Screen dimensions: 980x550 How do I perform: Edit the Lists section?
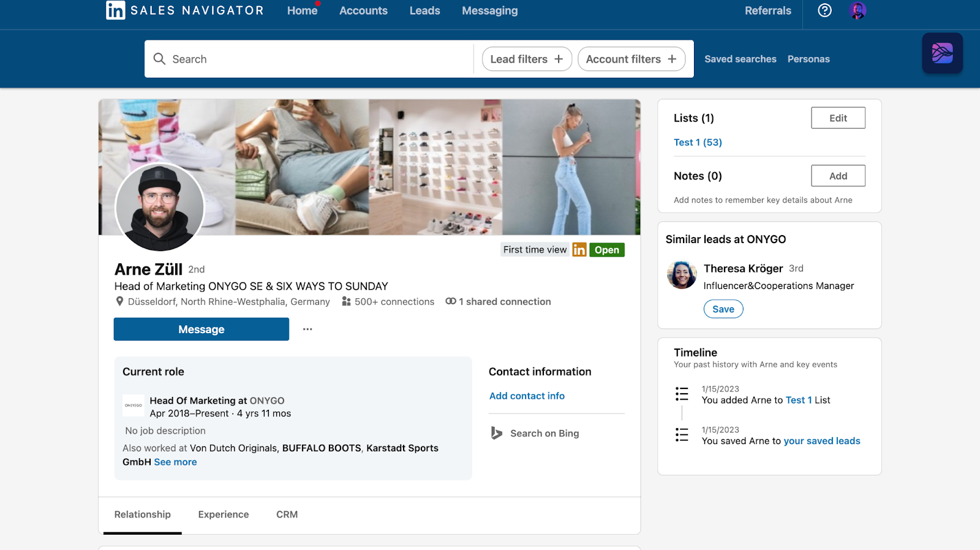pyautogui.click(x=839, y=118)
